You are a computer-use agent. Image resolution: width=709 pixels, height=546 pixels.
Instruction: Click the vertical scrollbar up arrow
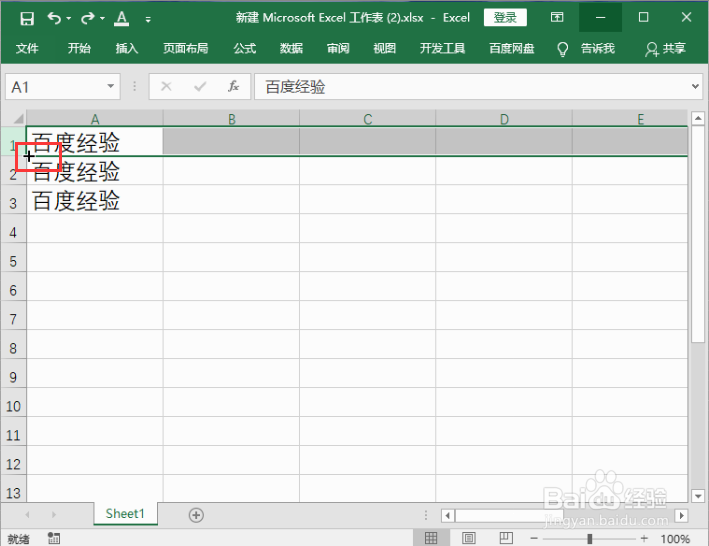(698, 118)
